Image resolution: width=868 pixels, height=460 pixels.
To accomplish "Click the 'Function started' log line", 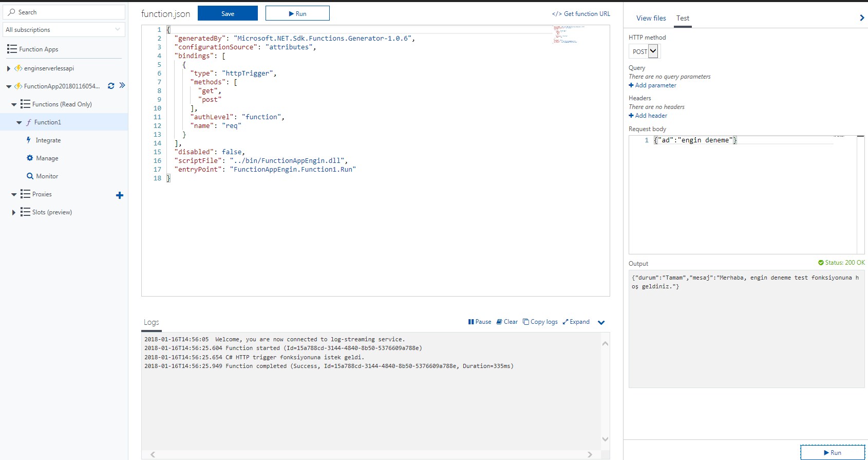I will pyautogui.click(x=283, y=348).
